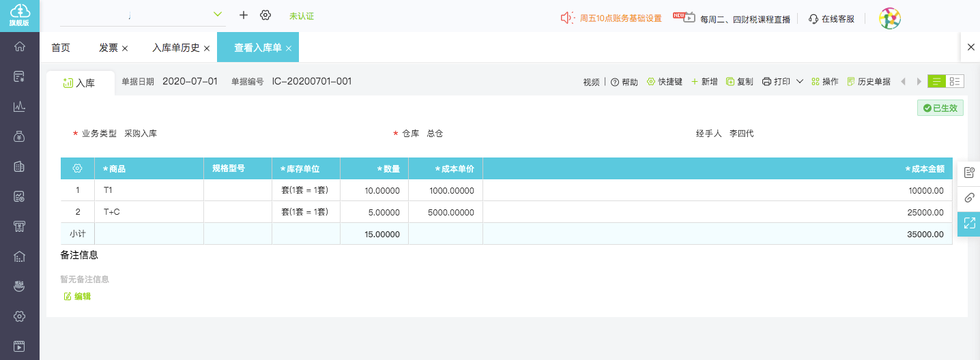This screenshot has width=980, height=360.
Task: Open the 操作 actions menu
Action: tap(824, 82)
